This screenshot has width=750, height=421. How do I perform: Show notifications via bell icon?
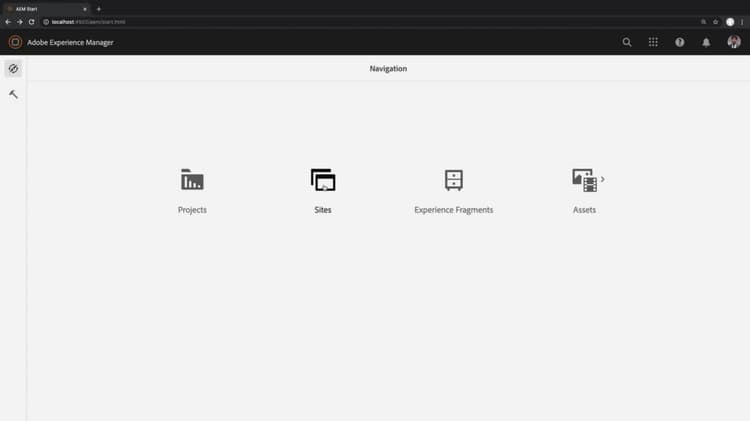pos(706,42)
